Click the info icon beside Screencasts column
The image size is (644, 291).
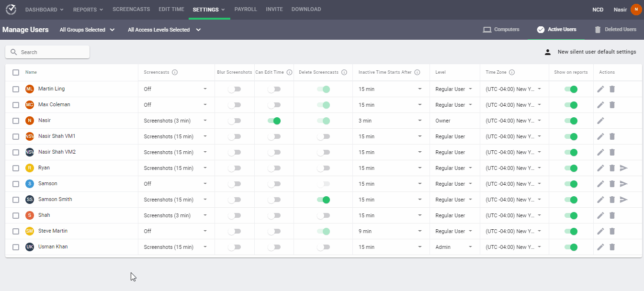click(175, 72)
